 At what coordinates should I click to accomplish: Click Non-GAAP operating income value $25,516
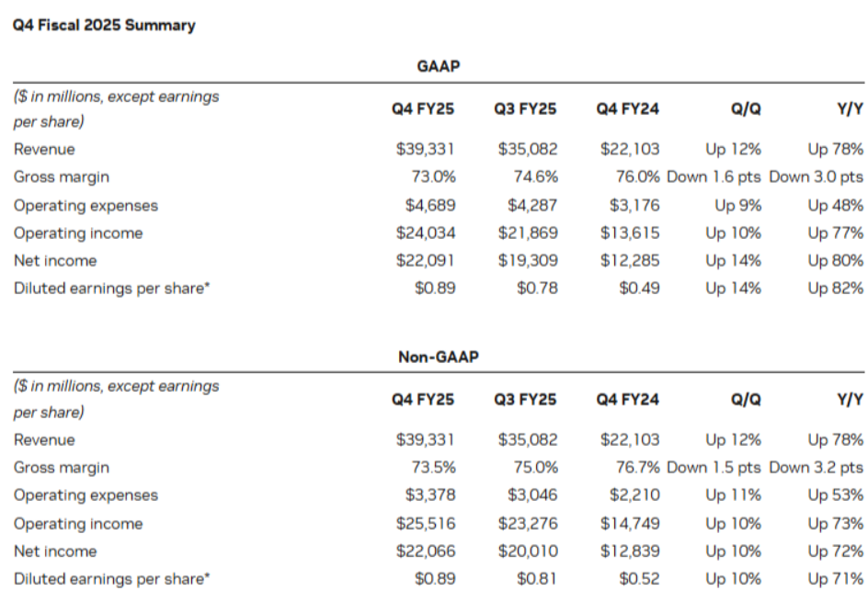(x=425, y=524)
